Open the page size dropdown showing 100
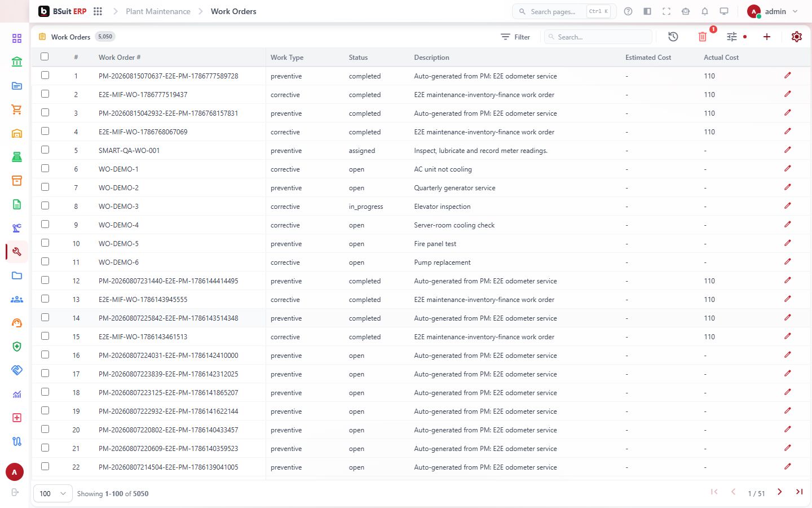 53,493
